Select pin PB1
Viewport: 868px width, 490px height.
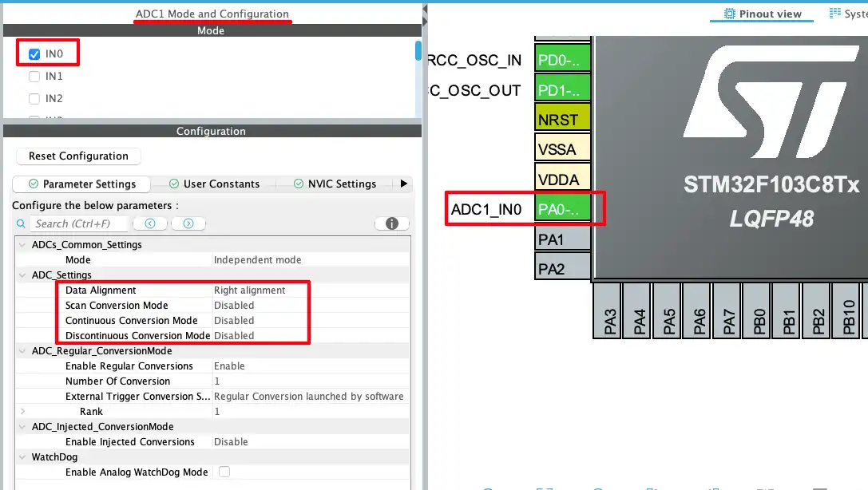[x=787, y=310]
